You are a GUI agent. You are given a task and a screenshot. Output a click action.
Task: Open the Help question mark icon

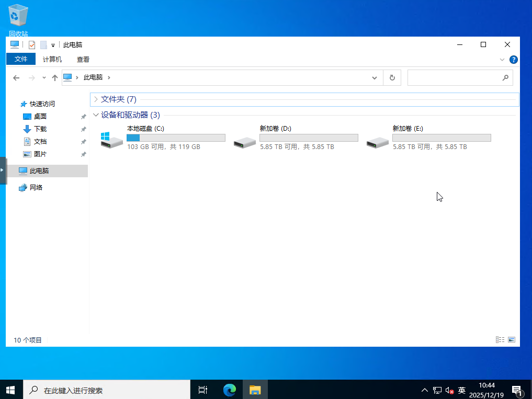(514, 60)
